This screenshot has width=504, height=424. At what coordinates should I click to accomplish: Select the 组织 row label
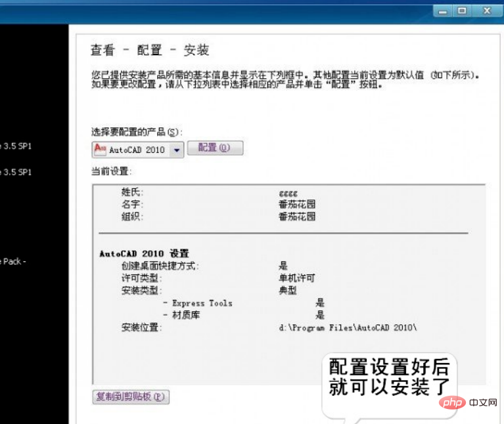point(132,217)
